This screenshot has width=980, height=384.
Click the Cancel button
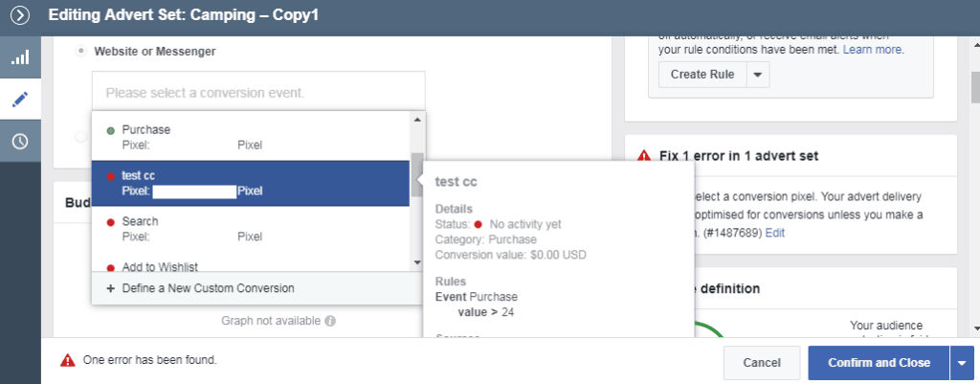point(762,363)
